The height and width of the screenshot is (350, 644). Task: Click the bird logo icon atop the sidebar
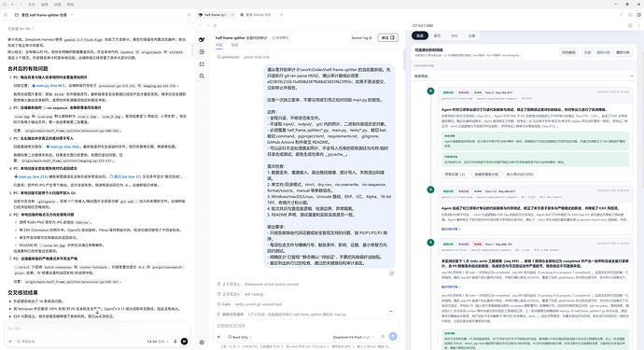pos(202,39)
